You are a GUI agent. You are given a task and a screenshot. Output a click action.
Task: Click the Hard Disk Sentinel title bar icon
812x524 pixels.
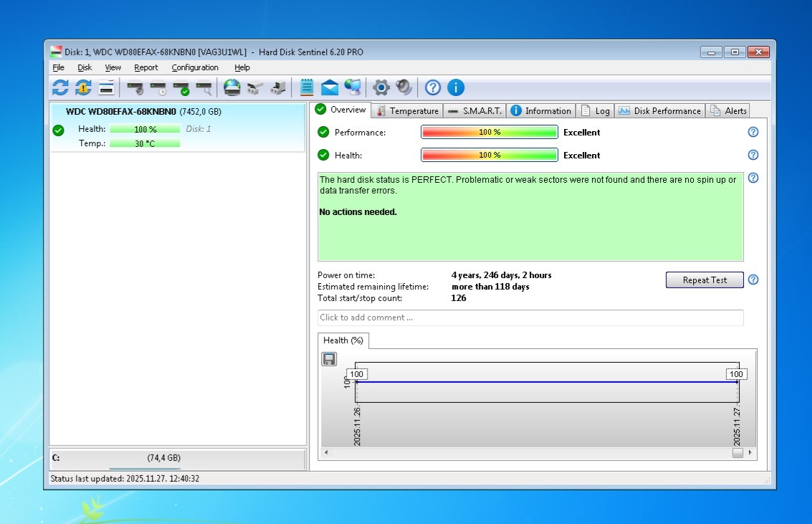56,52
